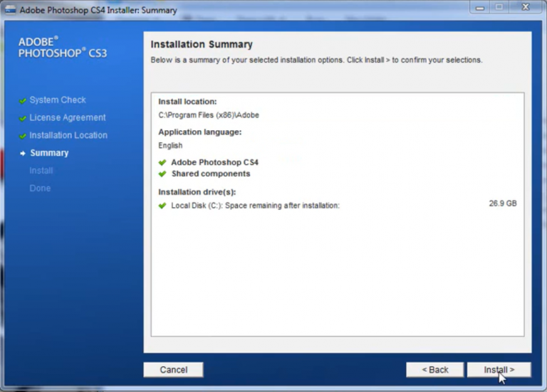Image resolution: width=547 pixels, height=392 pixels.
Task: Click the installer icon in title bar
Action: (x=11, y=11)
